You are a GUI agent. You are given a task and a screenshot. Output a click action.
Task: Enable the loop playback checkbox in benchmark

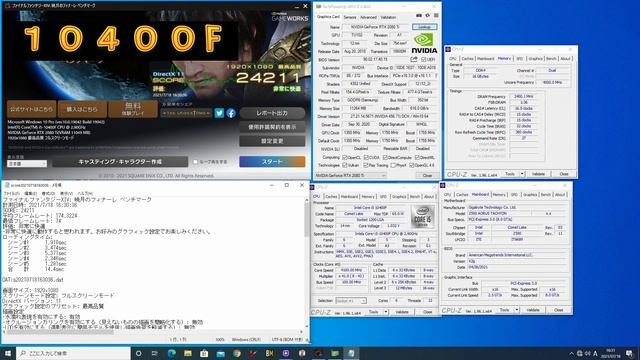pos(196,162)
